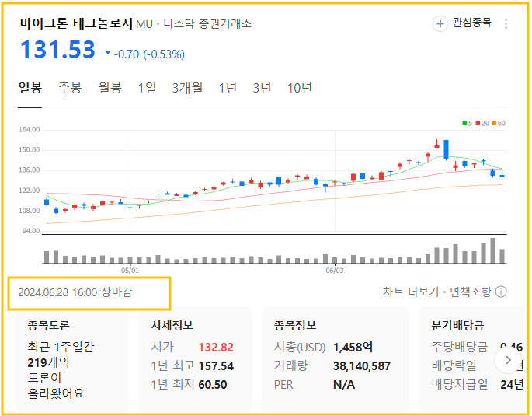Click the 시총 value 1,458억
Image resolution: width=532 pixels, height=416 pixels.
353,347
